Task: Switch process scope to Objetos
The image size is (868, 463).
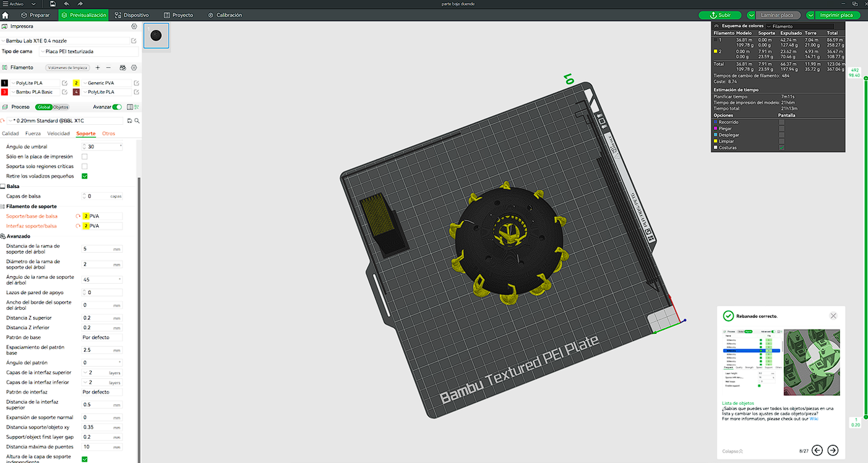Action: (61, 107)
